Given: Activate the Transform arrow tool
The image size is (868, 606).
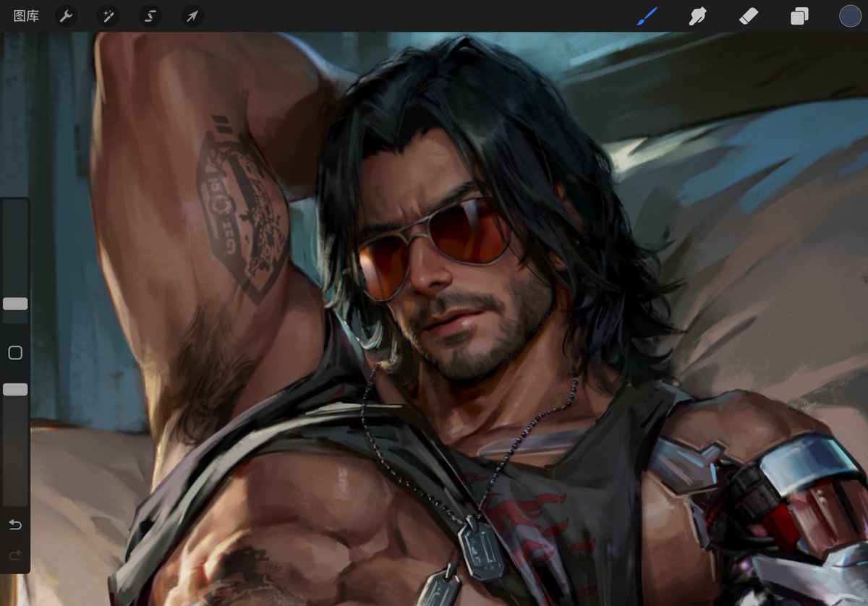Looking at the screenshot, I should (192, 16).
